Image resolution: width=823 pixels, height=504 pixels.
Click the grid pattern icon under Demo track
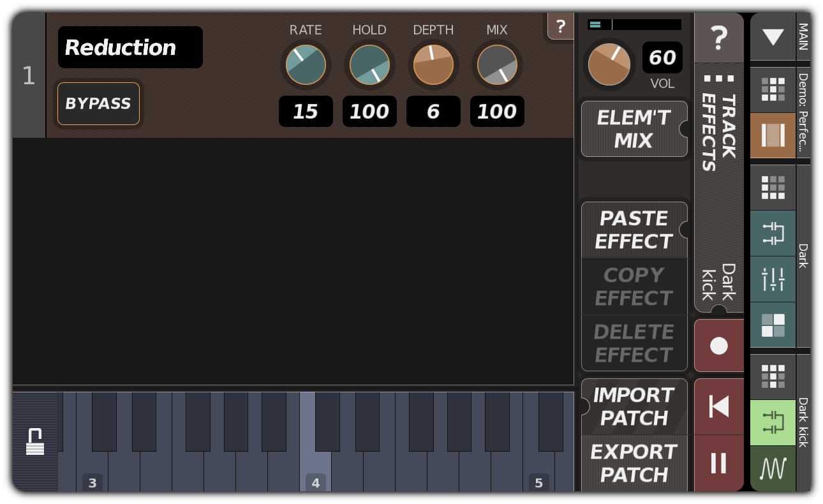coord(773,89)
